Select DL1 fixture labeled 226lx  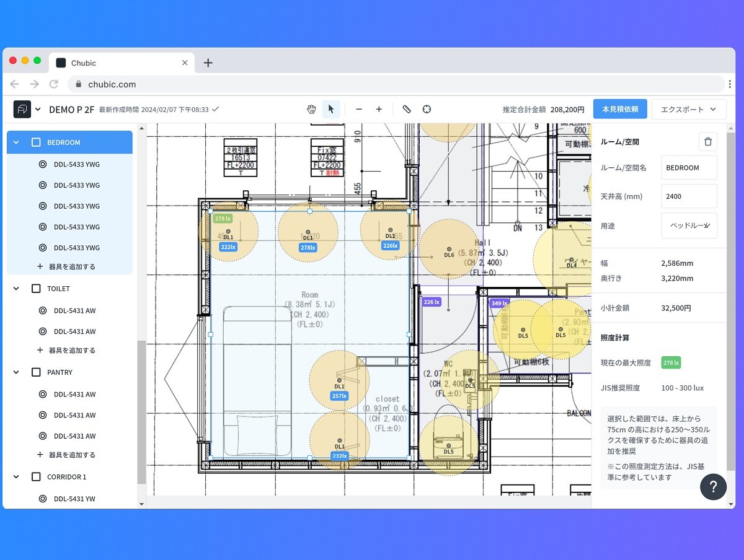pos(390,230)
